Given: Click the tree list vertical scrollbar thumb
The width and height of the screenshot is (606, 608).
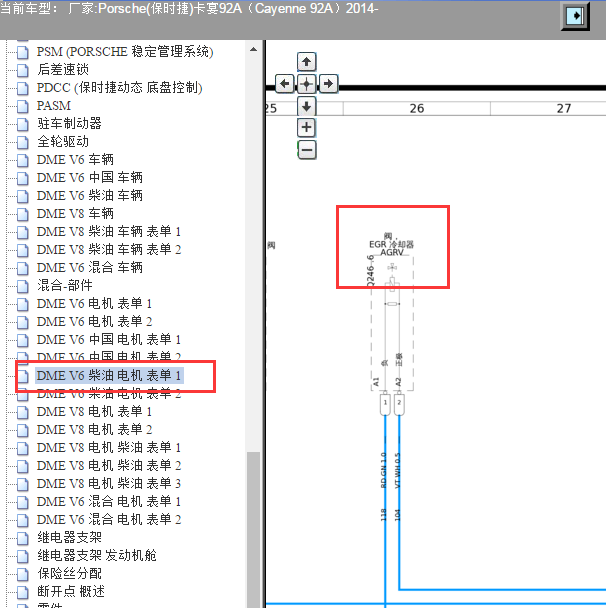Looking at the screenshot, I should (254, 529).
